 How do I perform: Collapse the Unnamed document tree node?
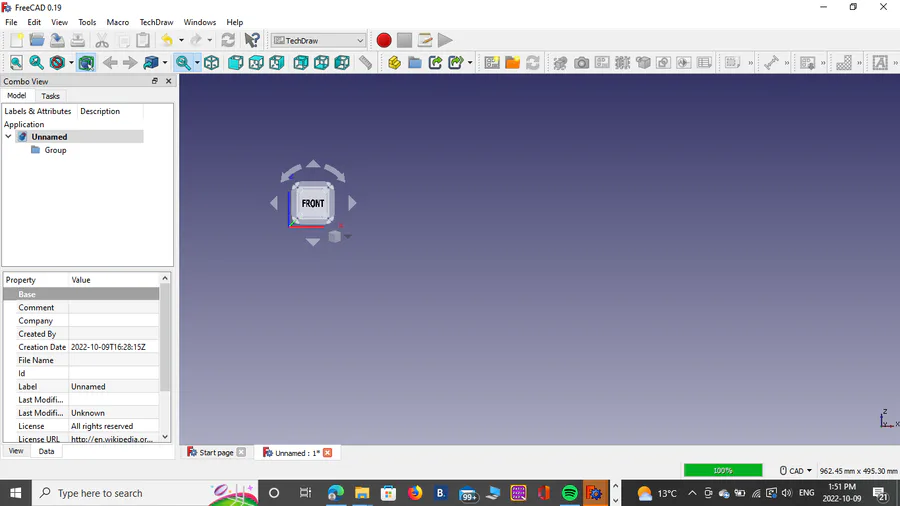(x=8, y=137)
